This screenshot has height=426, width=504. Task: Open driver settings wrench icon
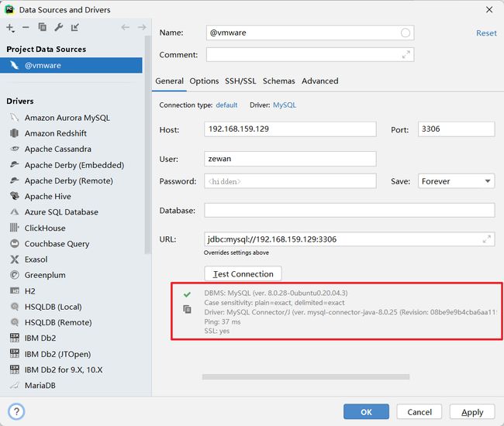[58, 27]
